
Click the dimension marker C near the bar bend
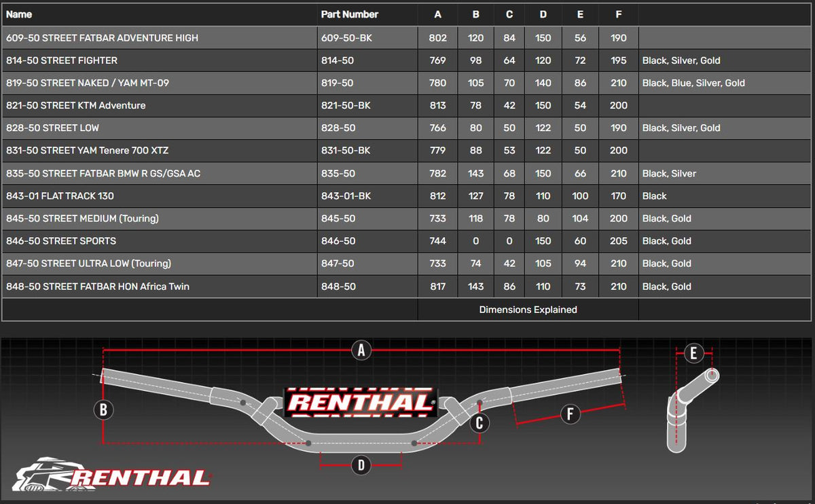tap(480, 422)
